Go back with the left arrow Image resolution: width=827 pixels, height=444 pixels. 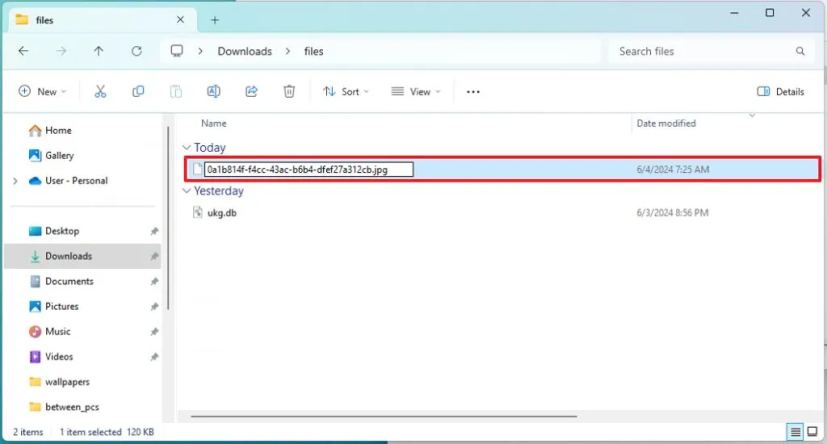(23, 51)
